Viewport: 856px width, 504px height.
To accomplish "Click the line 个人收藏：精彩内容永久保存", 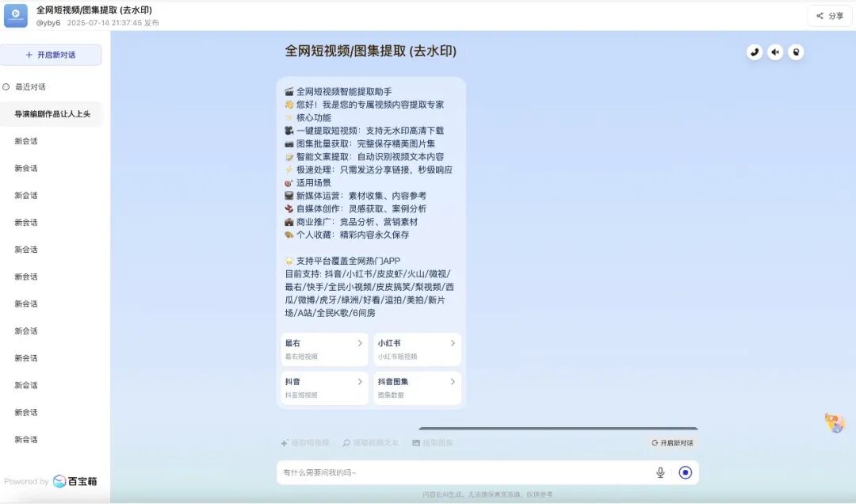I will tap(346, 235).
